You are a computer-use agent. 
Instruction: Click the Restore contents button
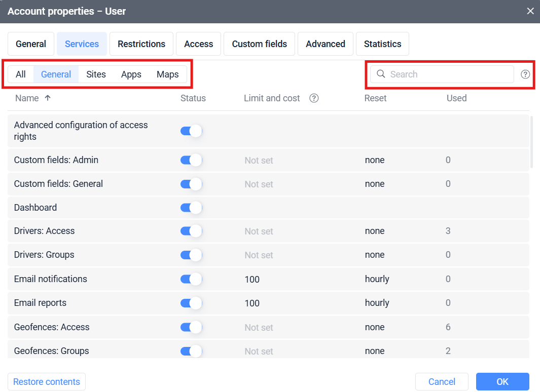46,381
